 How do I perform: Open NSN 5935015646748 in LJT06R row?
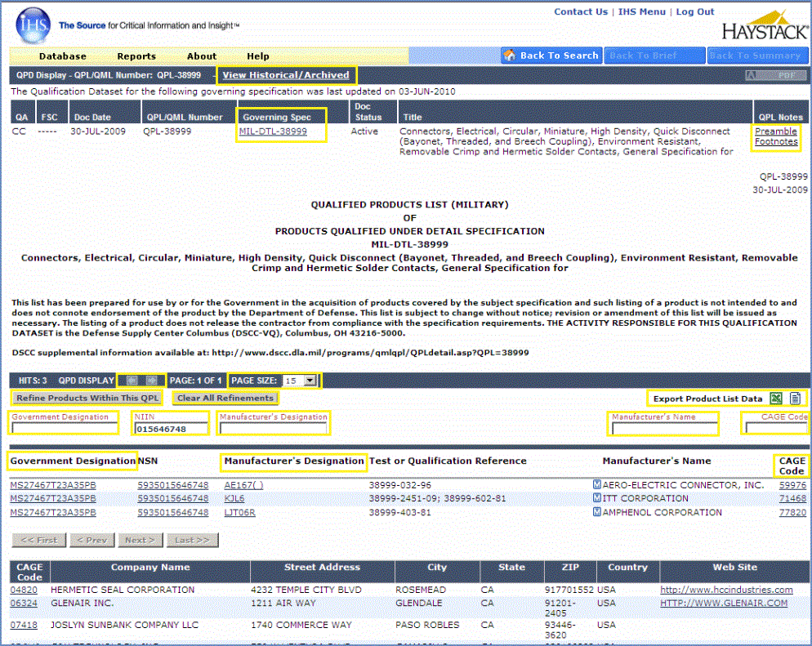(173, 512)
